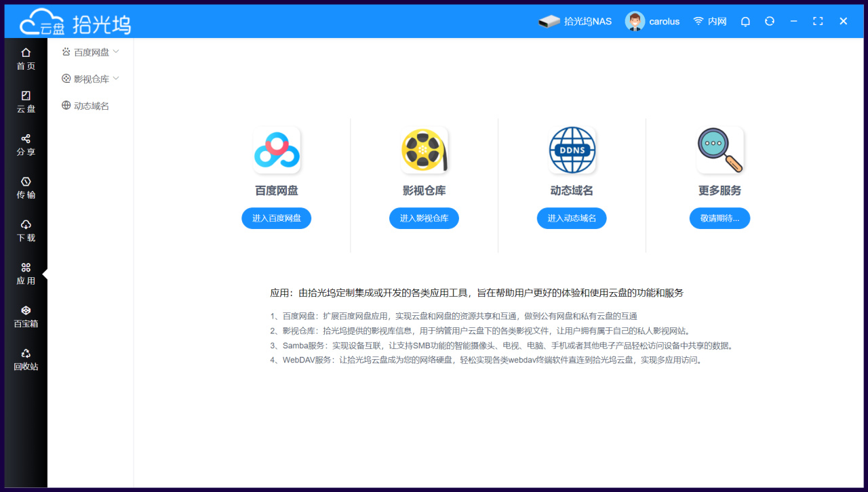Expand the 影视仓库 submenu chevron
Viewport: 868px width, 492px height.
(116, 79)
